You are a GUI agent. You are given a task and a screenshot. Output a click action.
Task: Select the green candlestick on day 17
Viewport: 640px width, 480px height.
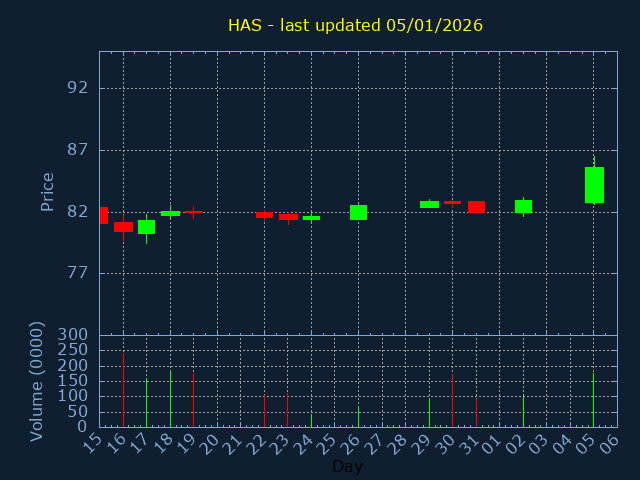click(146, 227)
